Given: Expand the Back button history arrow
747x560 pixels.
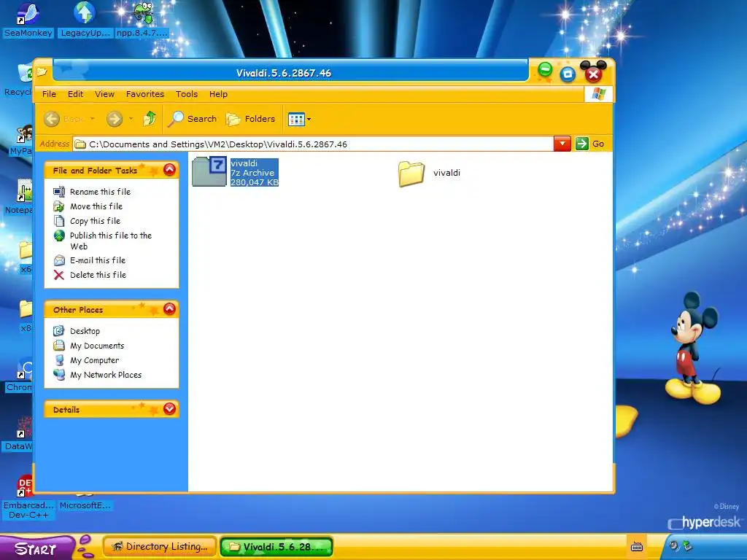Looking at the screenshot, I should (x=93, y=119).
